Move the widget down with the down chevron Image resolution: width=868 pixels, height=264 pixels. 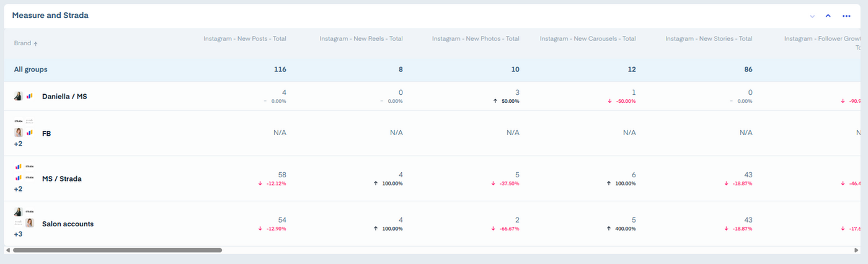click(812, 15)
